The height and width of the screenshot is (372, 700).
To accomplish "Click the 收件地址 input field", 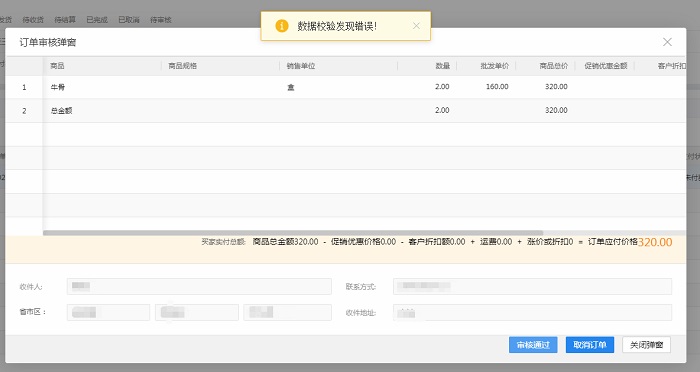I will tap(532, 312).
